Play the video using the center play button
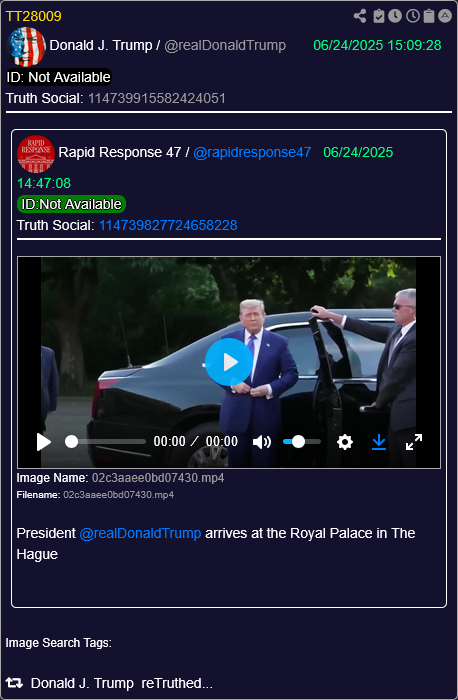458x700 pixels. coord(229,362)
